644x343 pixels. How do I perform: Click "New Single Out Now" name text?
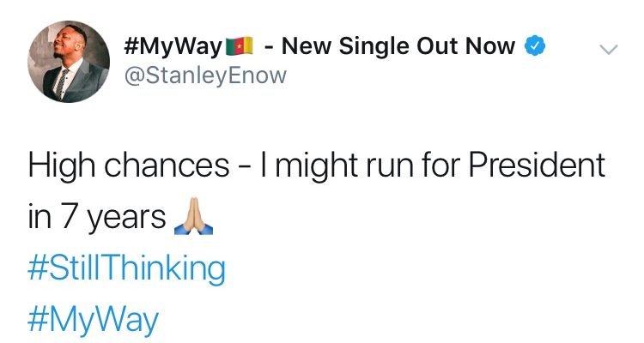(x=398, y=46)
